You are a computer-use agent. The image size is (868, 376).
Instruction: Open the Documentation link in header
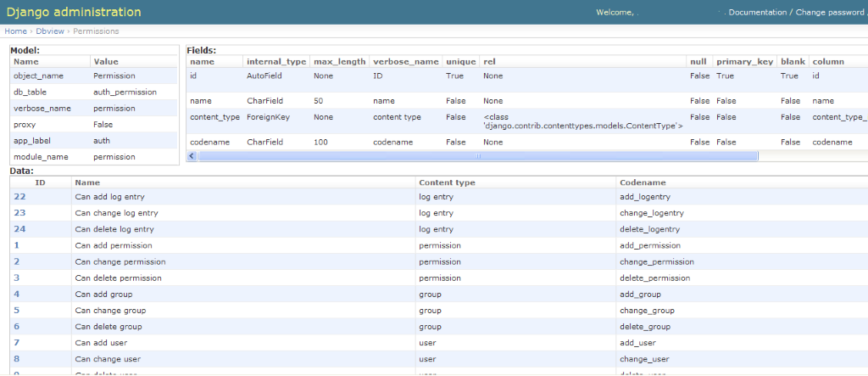tap(757, 13)
